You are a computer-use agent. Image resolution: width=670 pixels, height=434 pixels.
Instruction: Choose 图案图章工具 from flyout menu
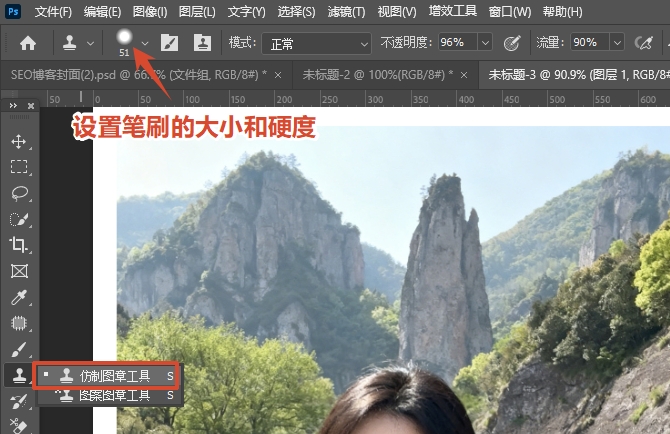tap(109, 395)
